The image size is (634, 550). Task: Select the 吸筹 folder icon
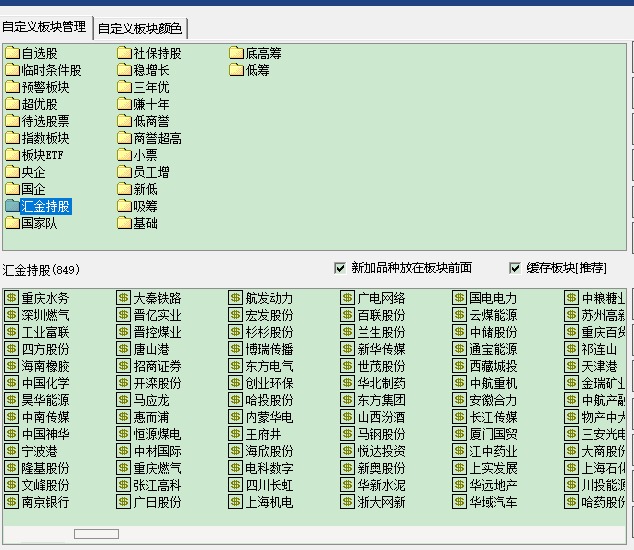click(125, 206)
